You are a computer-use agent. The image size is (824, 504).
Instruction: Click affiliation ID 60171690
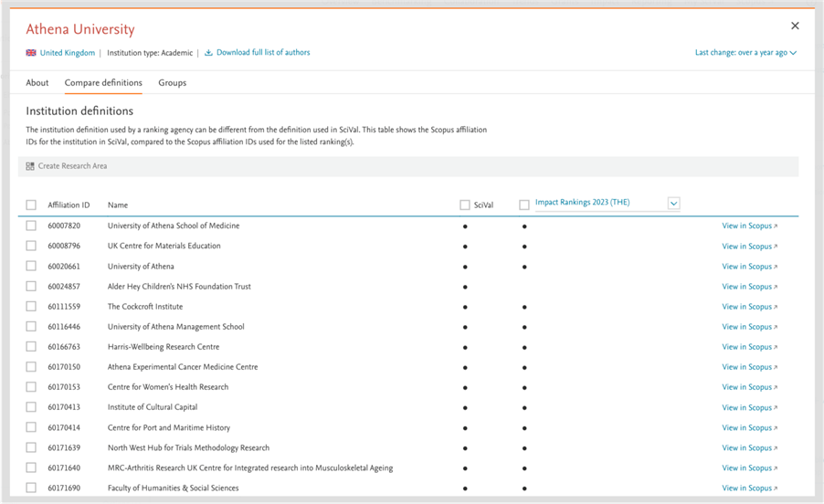tap(64, 488)
